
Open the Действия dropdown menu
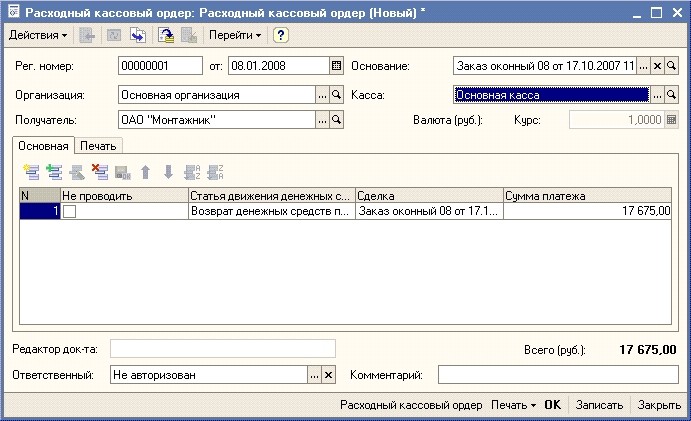tap(38, 35)
